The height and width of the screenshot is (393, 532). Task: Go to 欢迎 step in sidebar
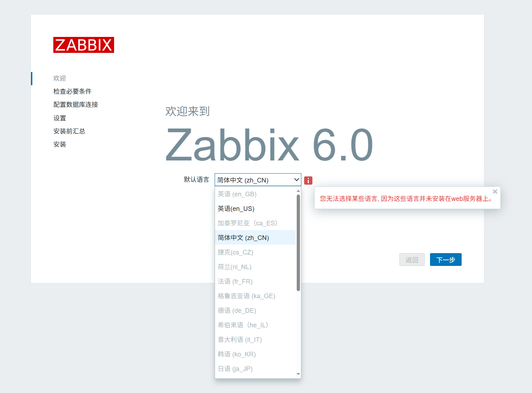pyautogui.click(x=60, y=78)
